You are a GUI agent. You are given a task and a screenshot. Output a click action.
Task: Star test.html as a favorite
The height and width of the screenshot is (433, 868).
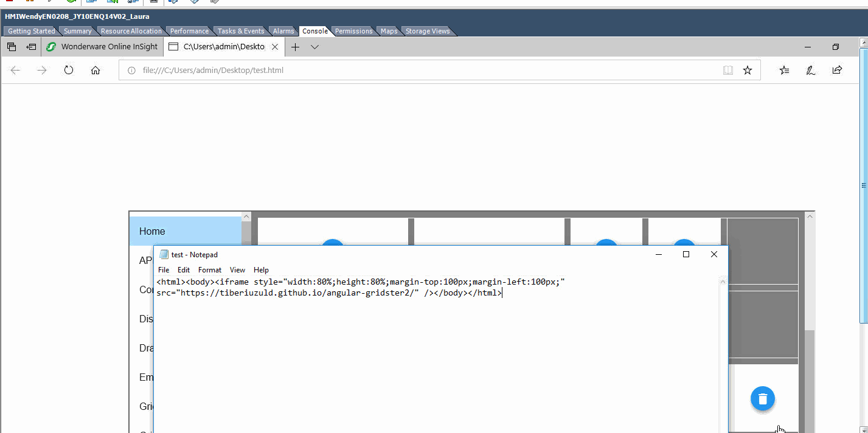tap(748, 70)
